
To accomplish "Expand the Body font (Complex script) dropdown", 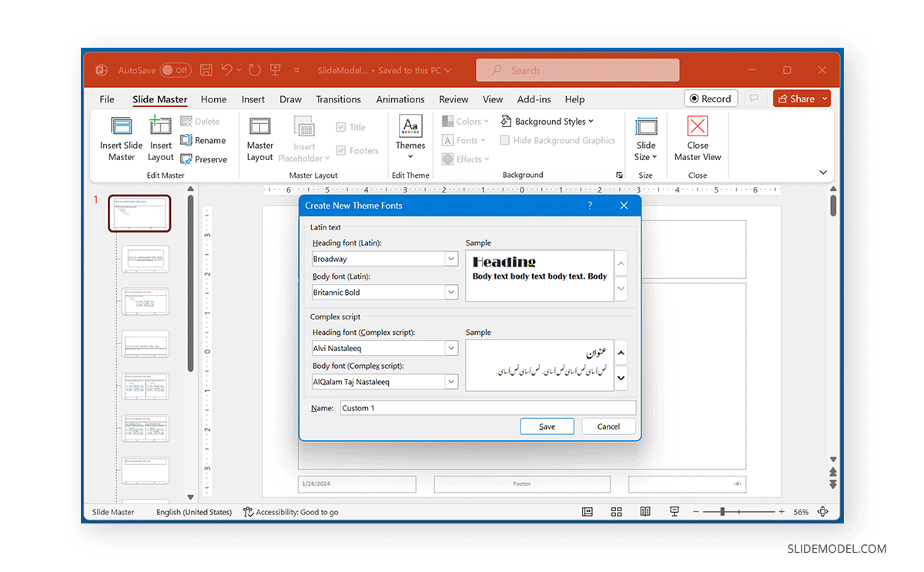I will pyautogui.click(x=453, y=381).
